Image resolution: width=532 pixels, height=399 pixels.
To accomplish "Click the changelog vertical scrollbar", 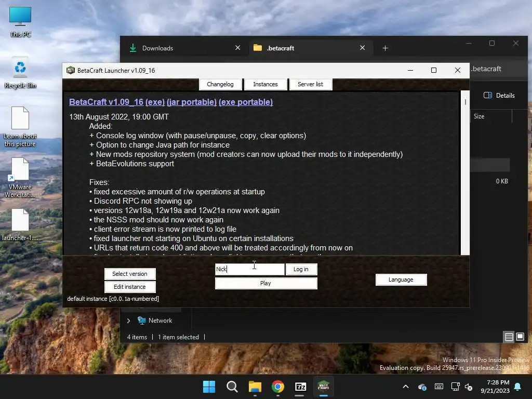I will (465, 172).
